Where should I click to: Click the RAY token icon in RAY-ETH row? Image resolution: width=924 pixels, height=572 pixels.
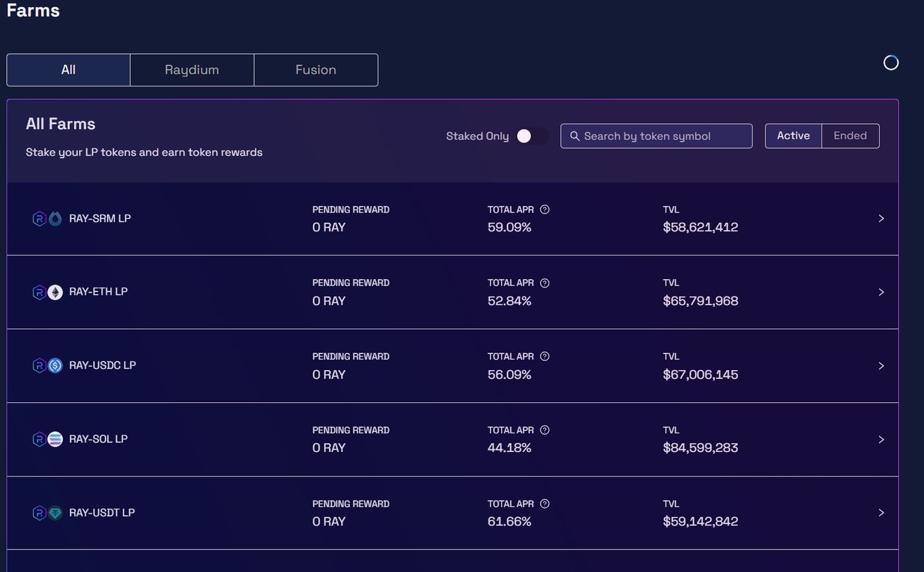click(40, 292)
